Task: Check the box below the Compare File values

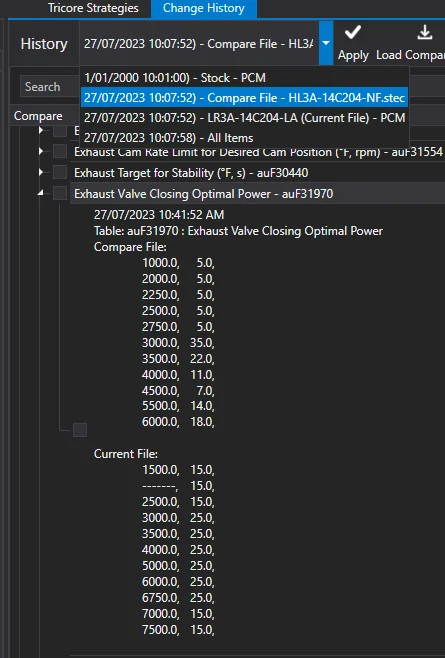Action: 80,430
